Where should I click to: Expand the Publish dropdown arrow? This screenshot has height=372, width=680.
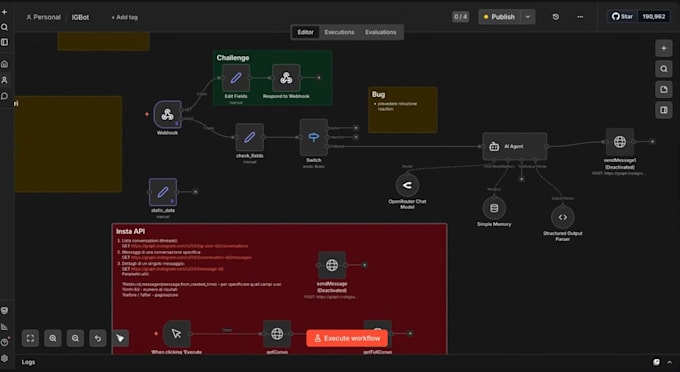pos(528,17)
